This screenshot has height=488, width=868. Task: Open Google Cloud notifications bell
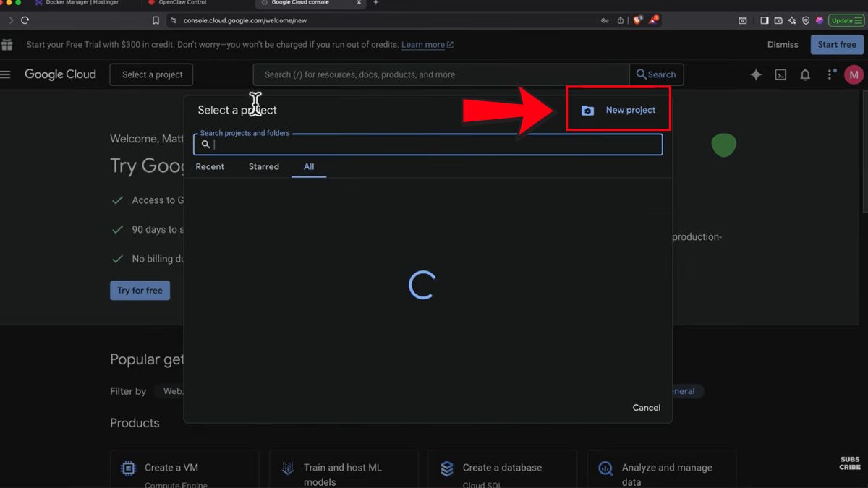click(805, 74)
